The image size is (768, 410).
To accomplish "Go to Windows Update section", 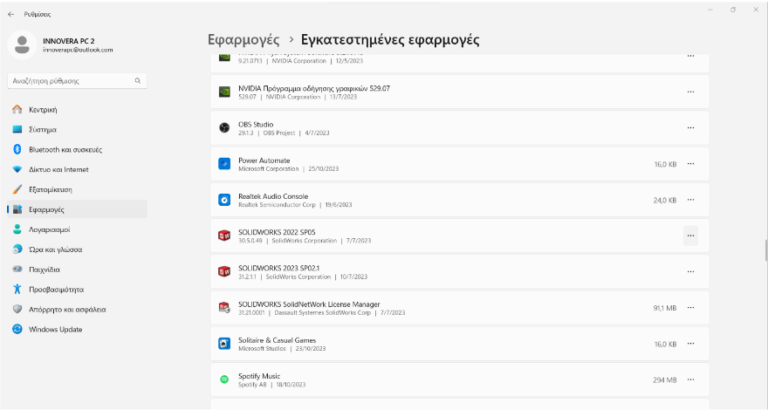I will pos(55,329).
